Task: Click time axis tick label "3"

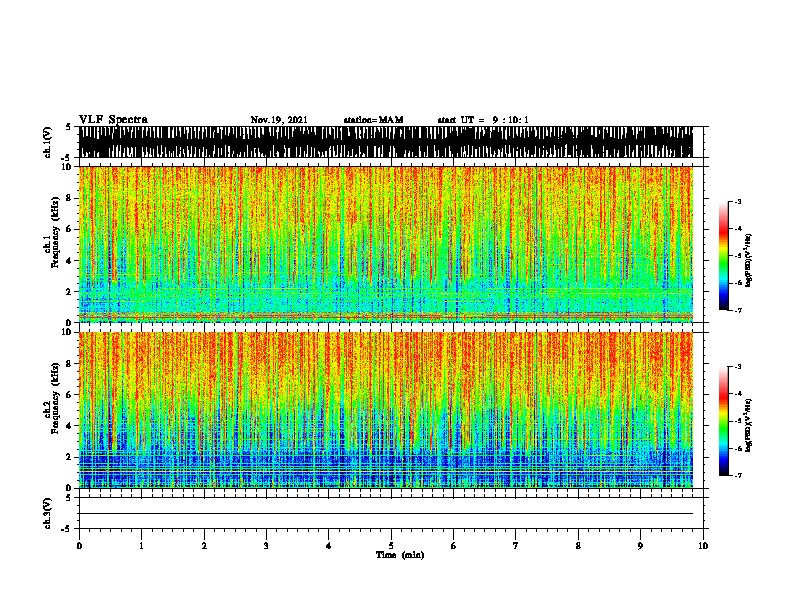Action: [x=266, y=546]
